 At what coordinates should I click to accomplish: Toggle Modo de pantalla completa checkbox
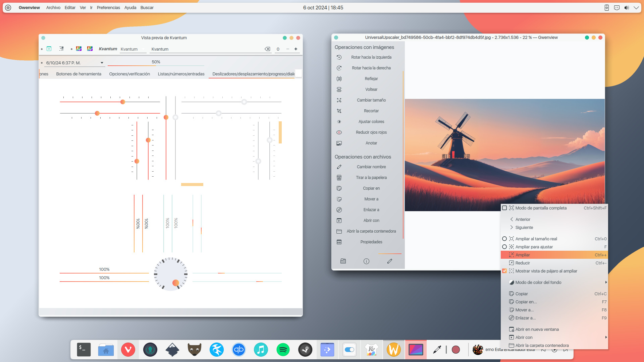pyautogui.click(x=504, y=208)
